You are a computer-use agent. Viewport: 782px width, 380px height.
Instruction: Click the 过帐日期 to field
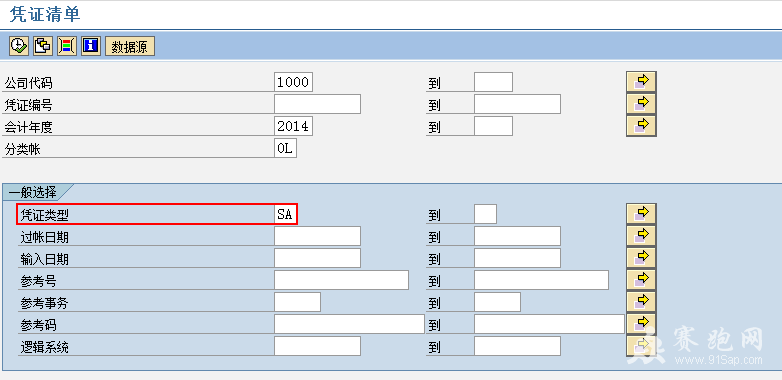(517, 236)
